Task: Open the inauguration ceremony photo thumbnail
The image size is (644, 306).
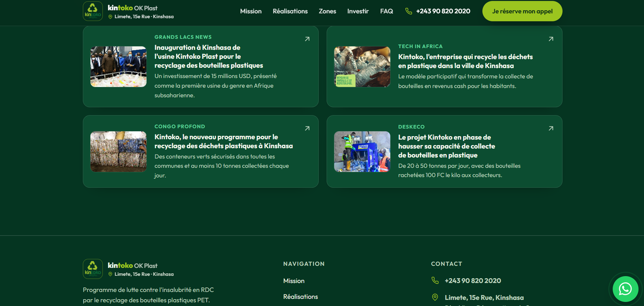Action: (x=118, y=66)
